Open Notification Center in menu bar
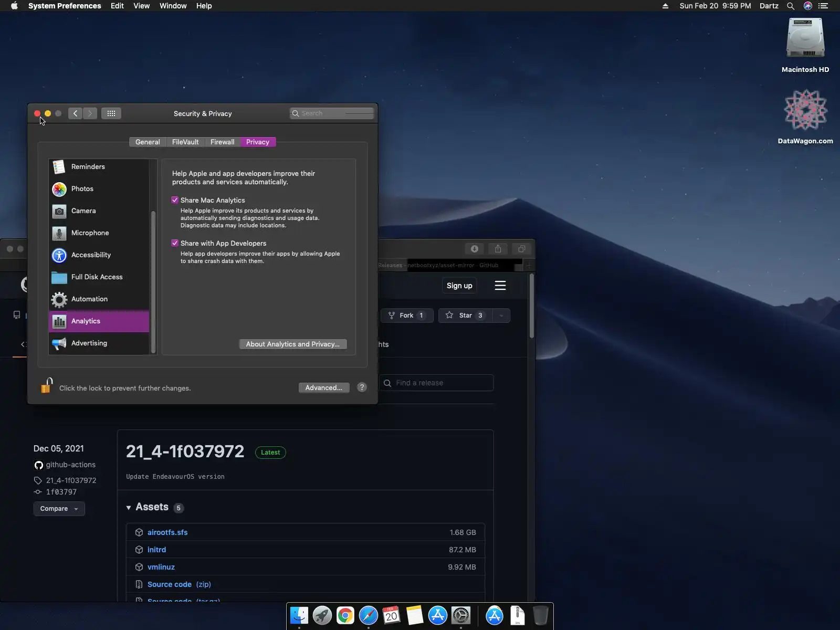Image resolution: width=840 pixels, height=630 pixels. (x=823, y=6)
